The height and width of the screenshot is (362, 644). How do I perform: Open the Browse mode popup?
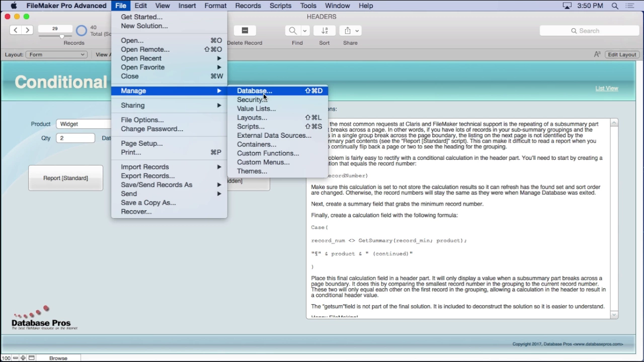pos(58,358)
